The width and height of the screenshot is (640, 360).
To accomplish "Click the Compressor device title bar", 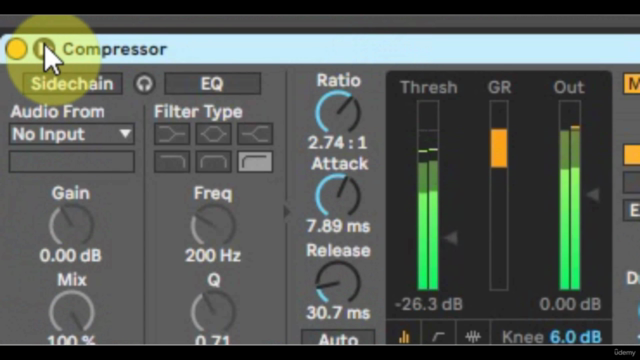I will click(x=320, y=49).
